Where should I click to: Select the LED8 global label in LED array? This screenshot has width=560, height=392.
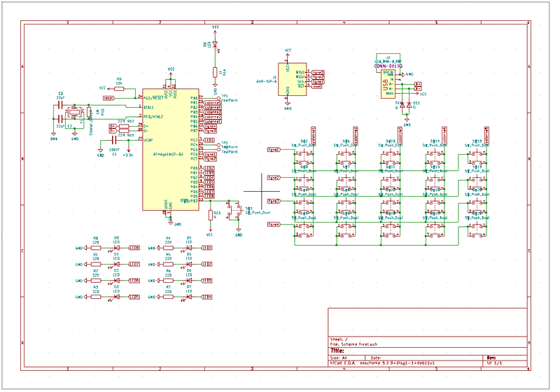click(134, 248)
